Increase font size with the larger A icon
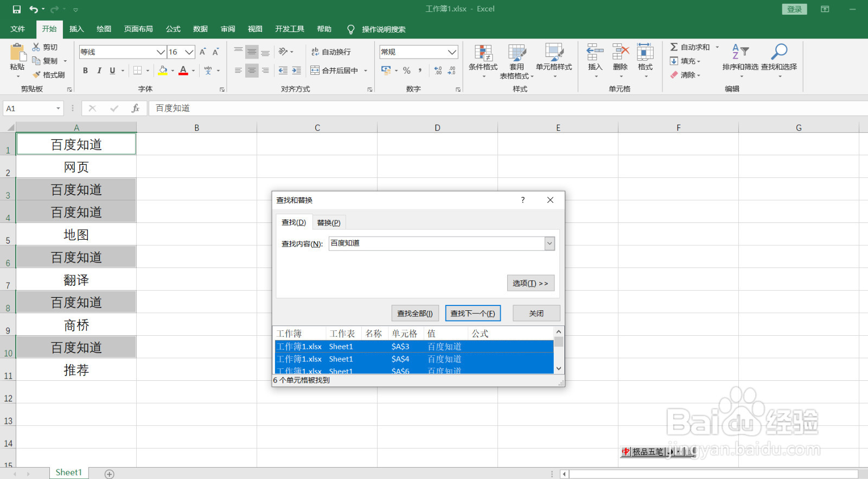Viewport: 868px width, 479px height. [x=202, y=52]
